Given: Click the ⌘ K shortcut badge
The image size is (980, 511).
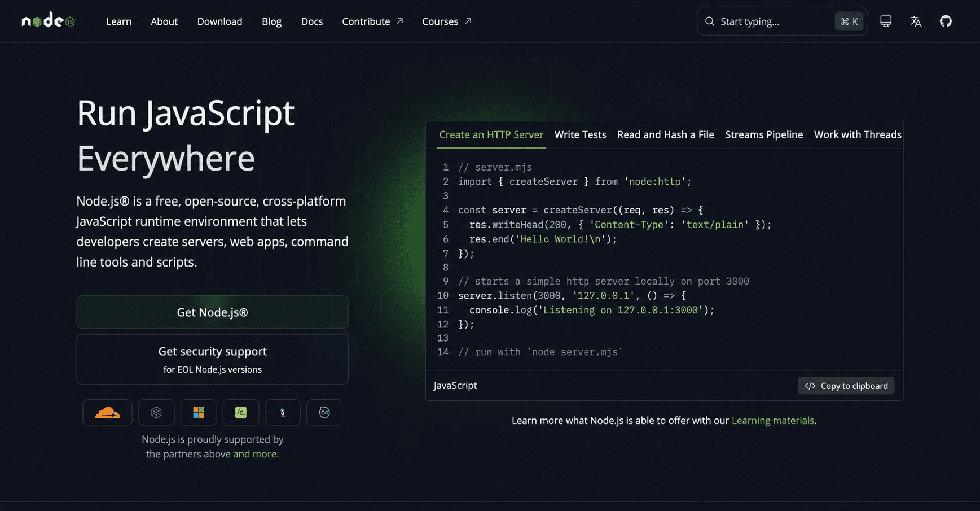Looking at the screenshot, I should point(849,21).
